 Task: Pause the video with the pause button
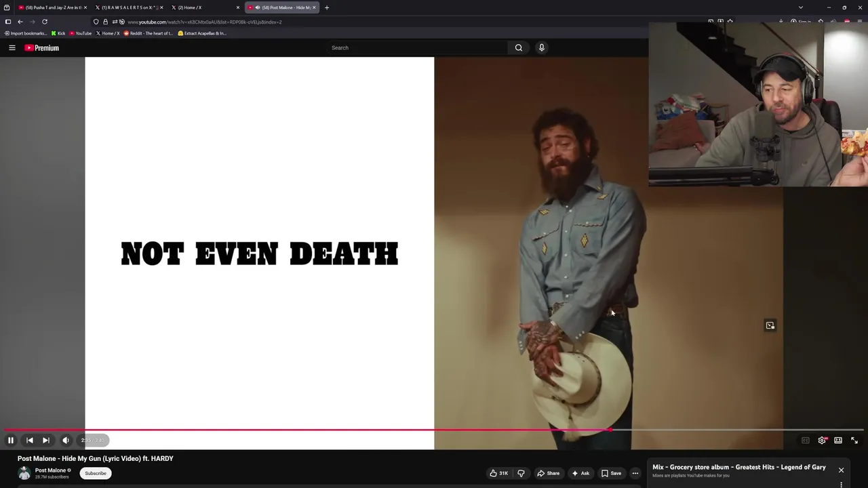coord(11,441)
